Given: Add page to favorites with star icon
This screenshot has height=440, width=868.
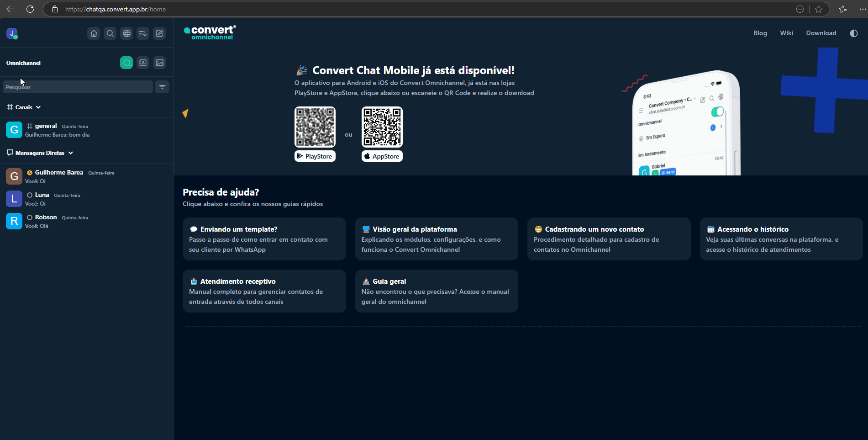Looking at the screenshot, I should 819,9.
